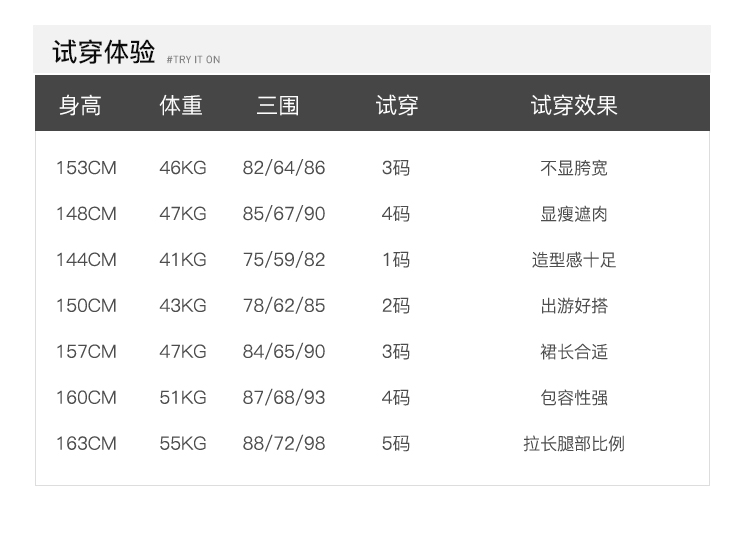The width and height of the screenshot is (750, 560).
Task: Select the 160CM height cell
Action: (x=86, y=398)
